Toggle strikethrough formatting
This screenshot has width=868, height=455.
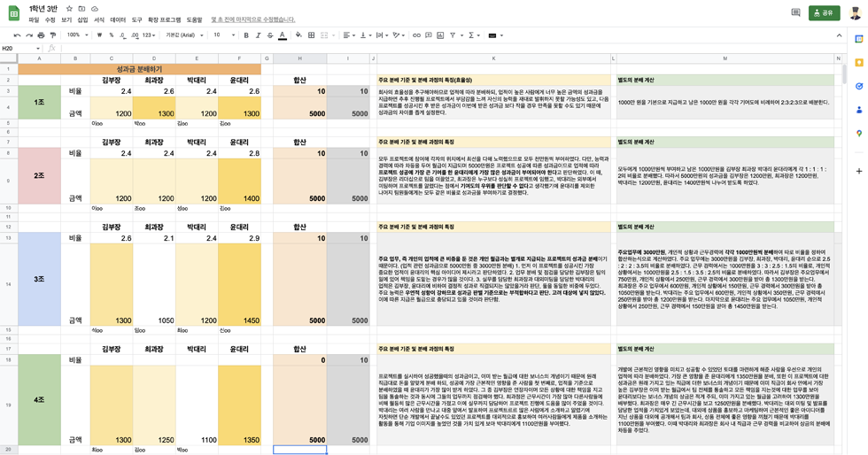pos(270,35)
